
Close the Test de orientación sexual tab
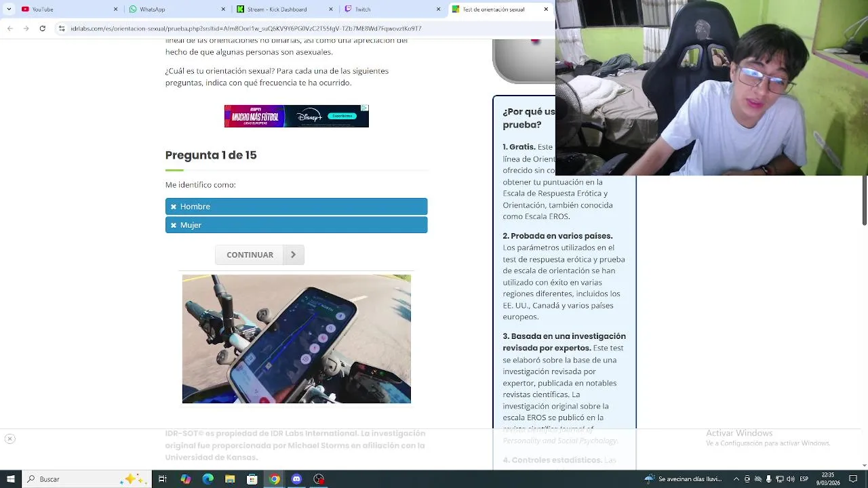546,9
